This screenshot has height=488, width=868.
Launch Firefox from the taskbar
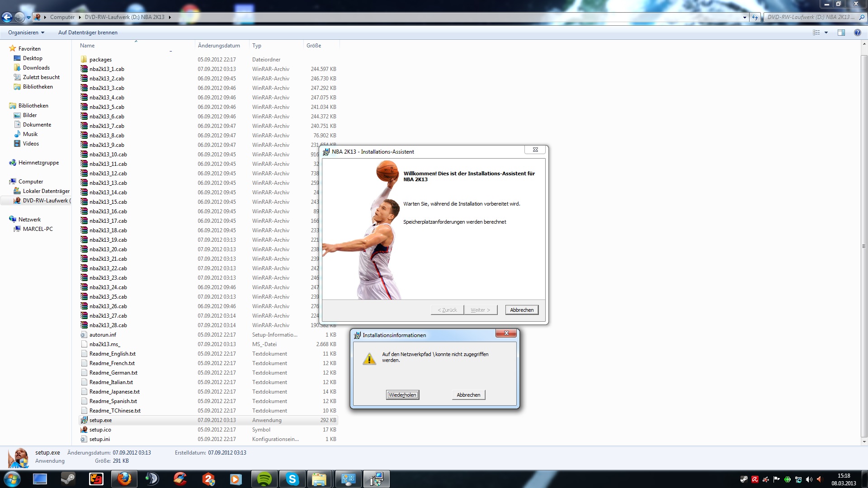click(124, 479)
